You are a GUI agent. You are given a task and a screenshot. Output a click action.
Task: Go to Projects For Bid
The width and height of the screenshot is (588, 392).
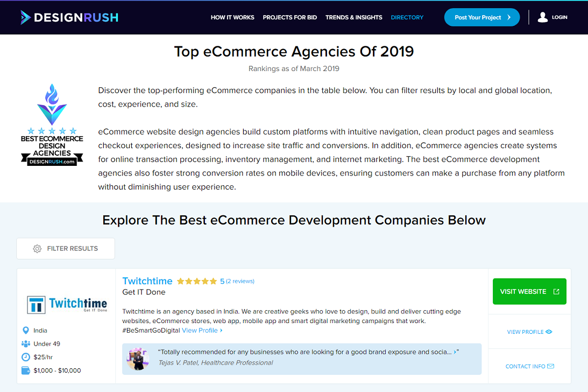coord(290,17)
